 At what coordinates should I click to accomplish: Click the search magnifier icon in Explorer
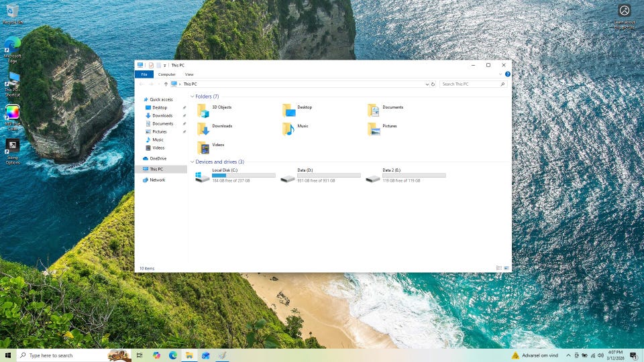502,84
